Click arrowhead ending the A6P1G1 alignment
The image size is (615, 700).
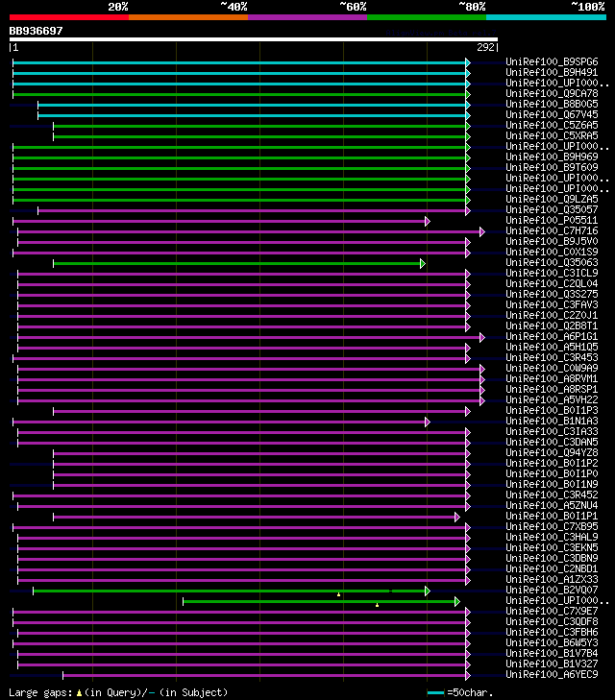482,337
